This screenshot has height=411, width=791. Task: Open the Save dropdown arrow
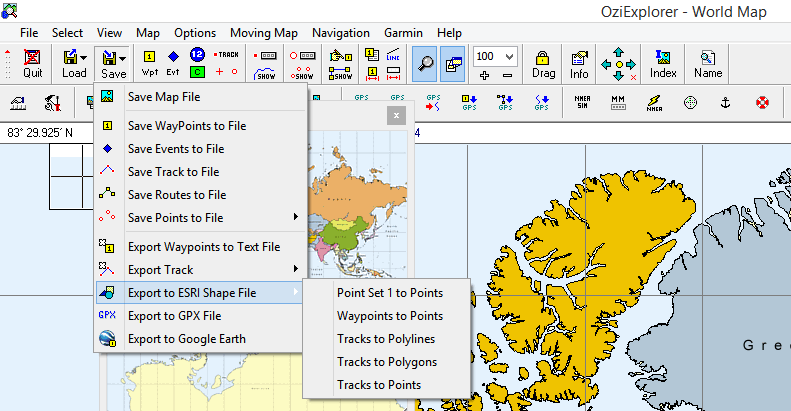tap(123, 58)
